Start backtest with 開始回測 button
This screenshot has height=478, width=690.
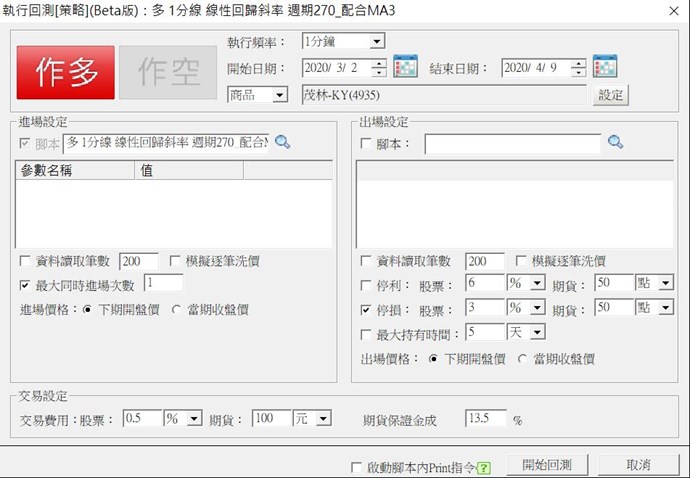click(547, 465)
